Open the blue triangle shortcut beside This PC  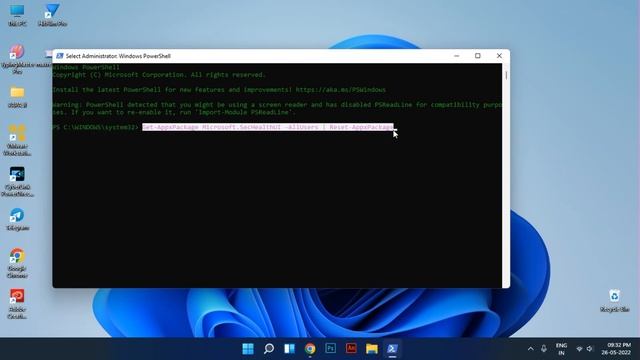point(52,15)
